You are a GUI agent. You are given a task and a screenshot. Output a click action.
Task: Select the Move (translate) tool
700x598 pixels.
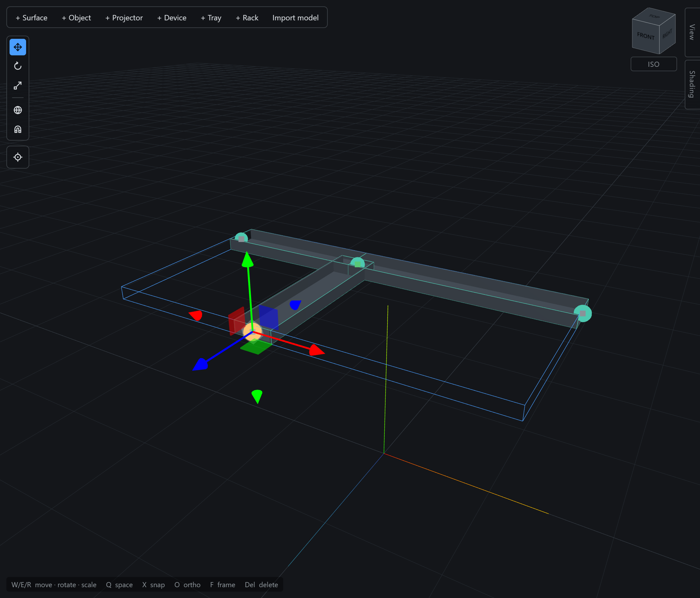18,47
